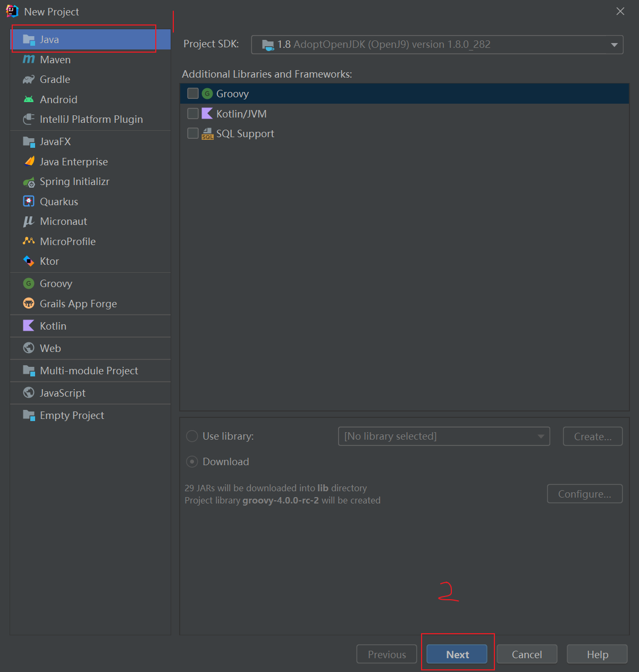Enable the Kotlin/JVM checkbox
This screenshot has width=639, height=672.
tap(193, 113)
